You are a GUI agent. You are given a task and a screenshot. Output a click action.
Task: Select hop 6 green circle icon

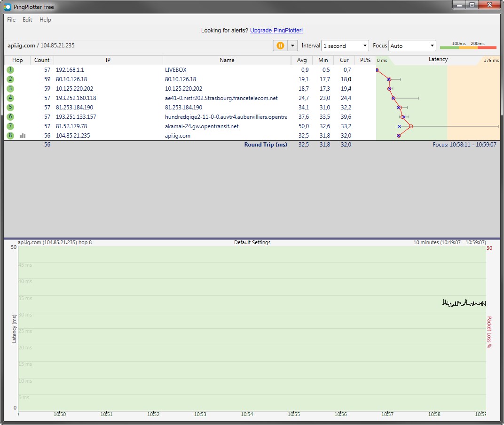pyautogui.click(x=10, y=116)
